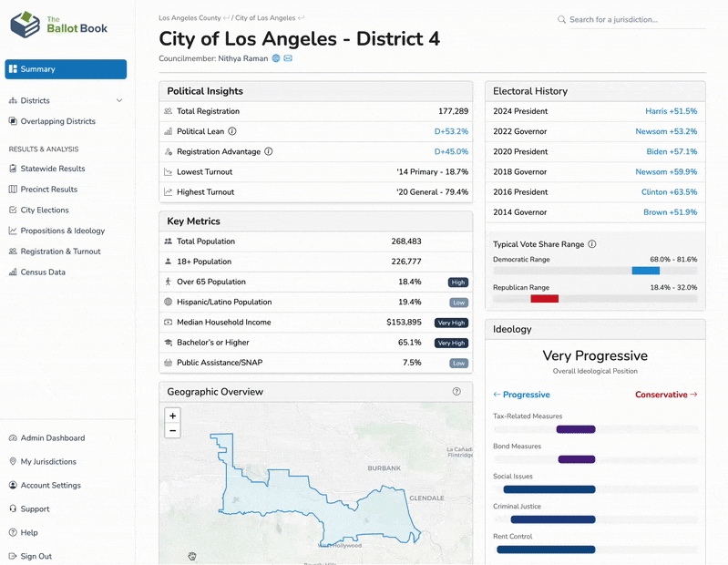Show Typical Vote Share Range info icon
Screen dimensions: 728x565
point(592,244)
